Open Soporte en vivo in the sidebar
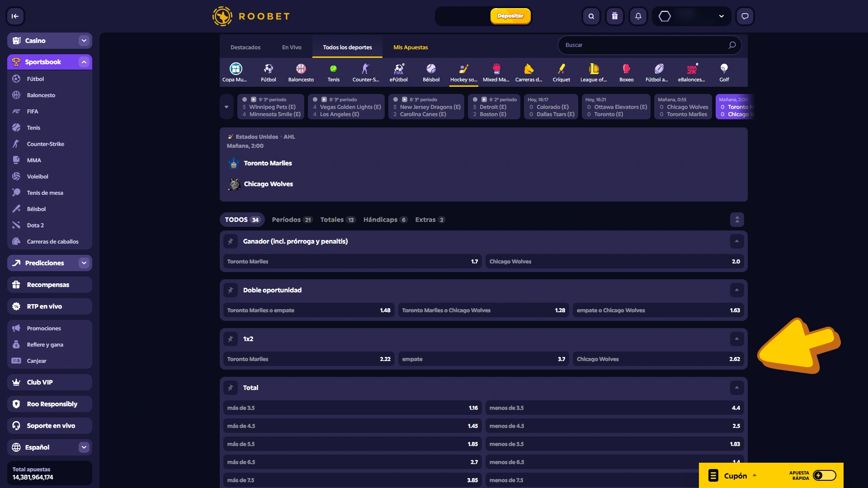The image size is (868, 488). click(x=50, y=426)
